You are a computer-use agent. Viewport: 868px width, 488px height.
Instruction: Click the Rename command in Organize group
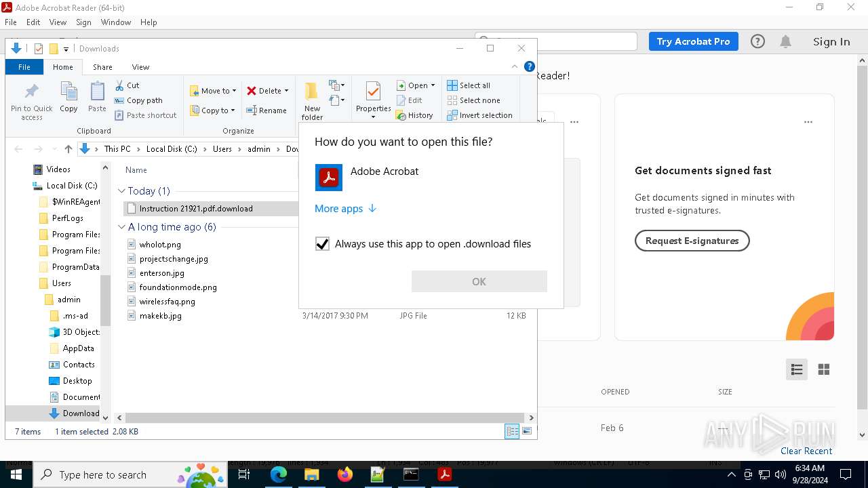(267, 110)
